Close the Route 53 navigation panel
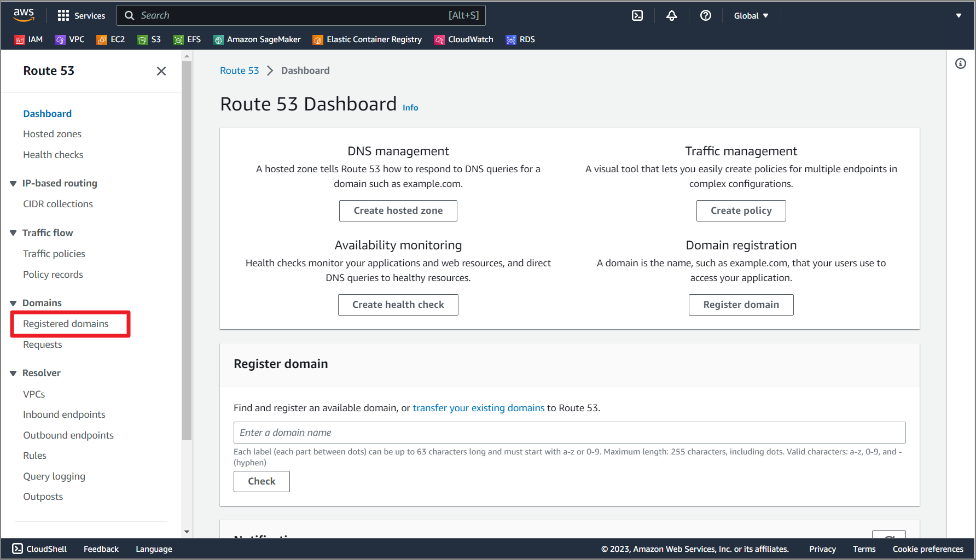 (161, 71)
